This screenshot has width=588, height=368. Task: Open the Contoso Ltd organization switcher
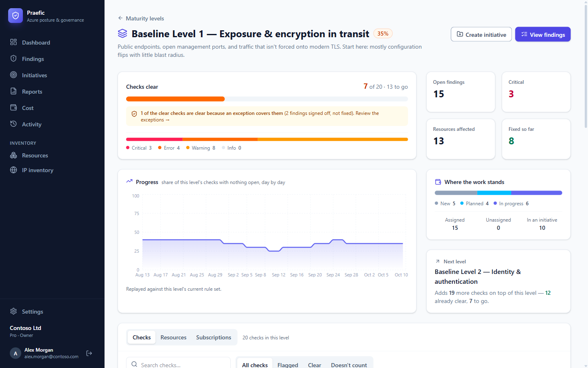(x=25, y=331)
